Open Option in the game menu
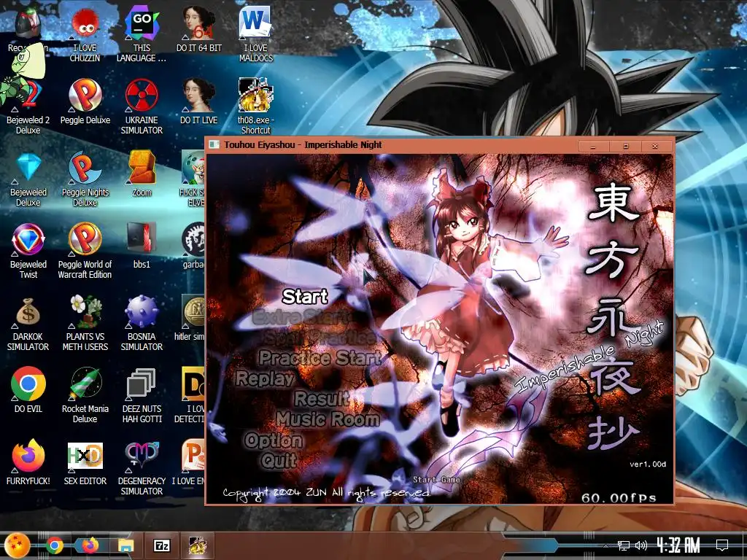Viewport: 747px width, 560px height. pyautogui.click(x=274, y=440)
